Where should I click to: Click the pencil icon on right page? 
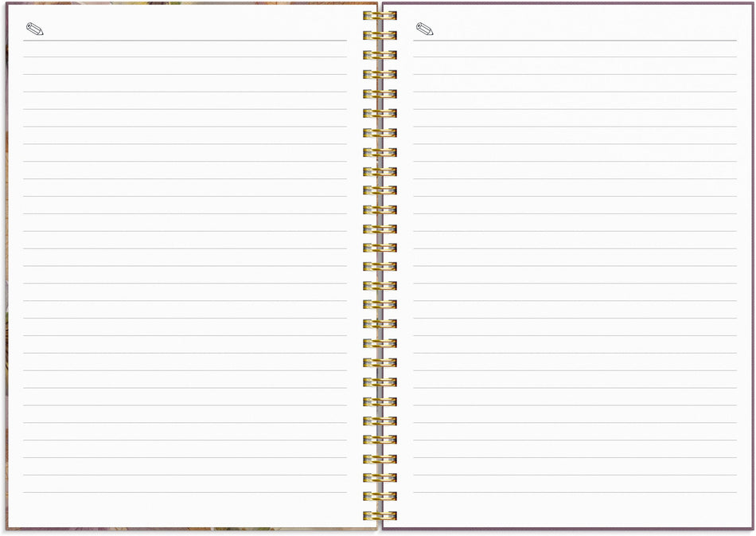(x=424, y=30)
